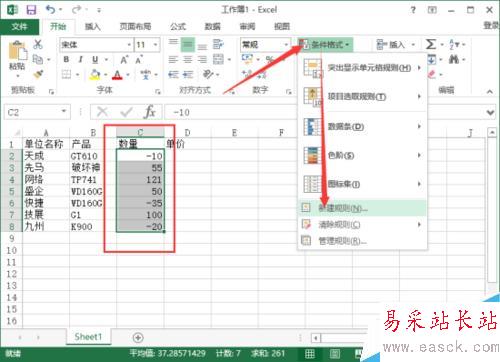
Task: Toggle Italic formatting
Action: click(80, 59)
